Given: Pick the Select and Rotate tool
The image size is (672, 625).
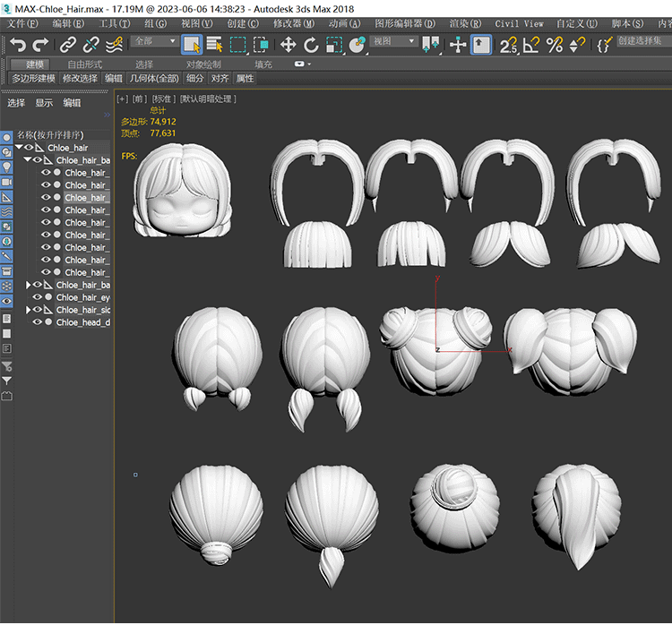Looking at the screenshot, I should [311, 44].
